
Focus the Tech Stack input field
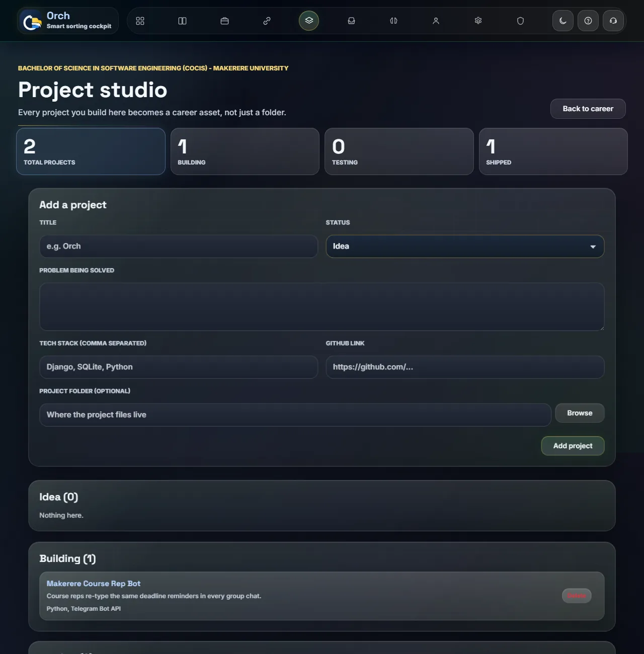point(179,367)
